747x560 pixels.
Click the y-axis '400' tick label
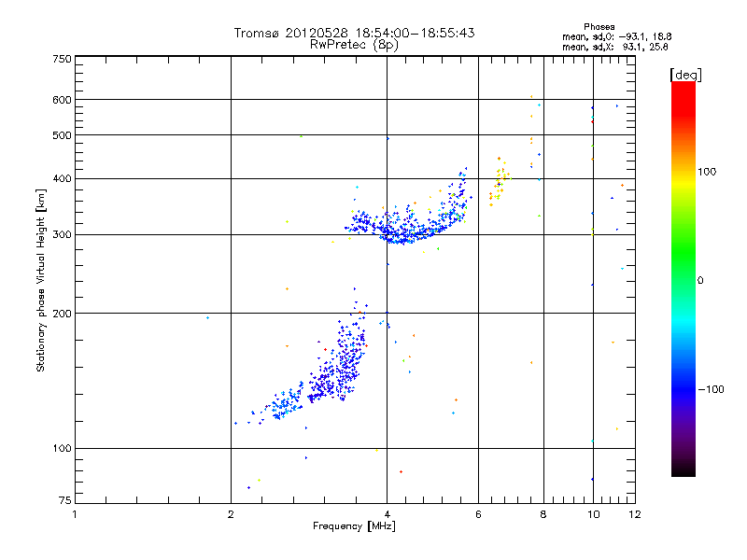[x=62, y=179]
